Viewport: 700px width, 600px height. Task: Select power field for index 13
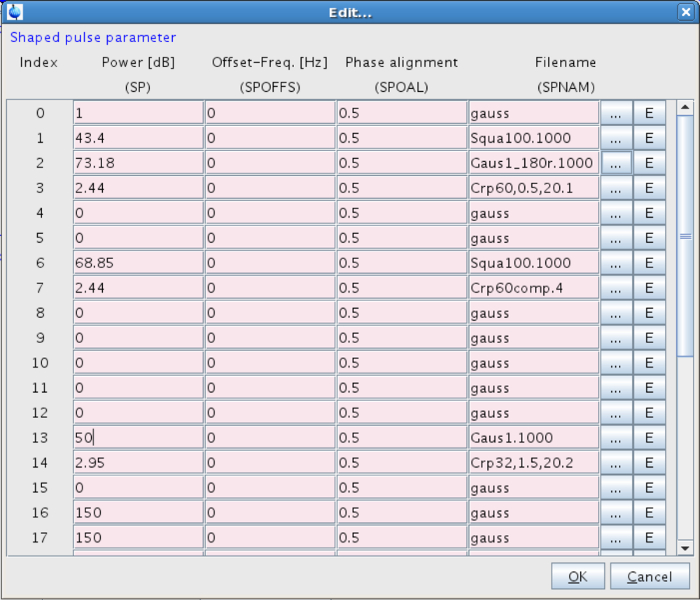138,438
